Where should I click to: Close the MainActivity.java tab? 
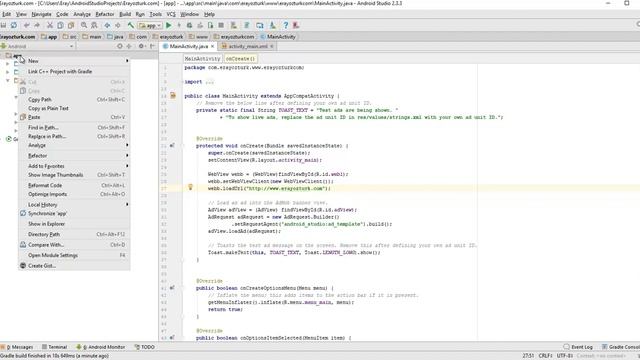coord(212,47)
